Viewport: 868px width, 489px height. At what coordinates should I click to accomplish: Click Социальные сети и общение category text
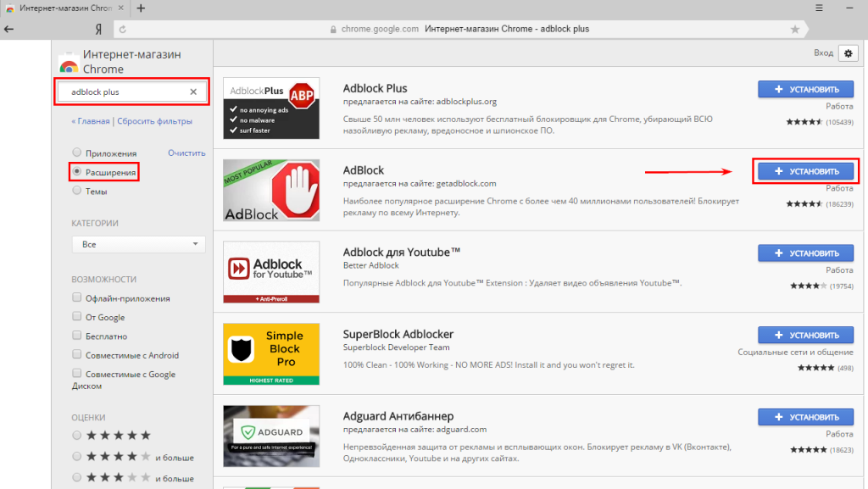point(795,352)
